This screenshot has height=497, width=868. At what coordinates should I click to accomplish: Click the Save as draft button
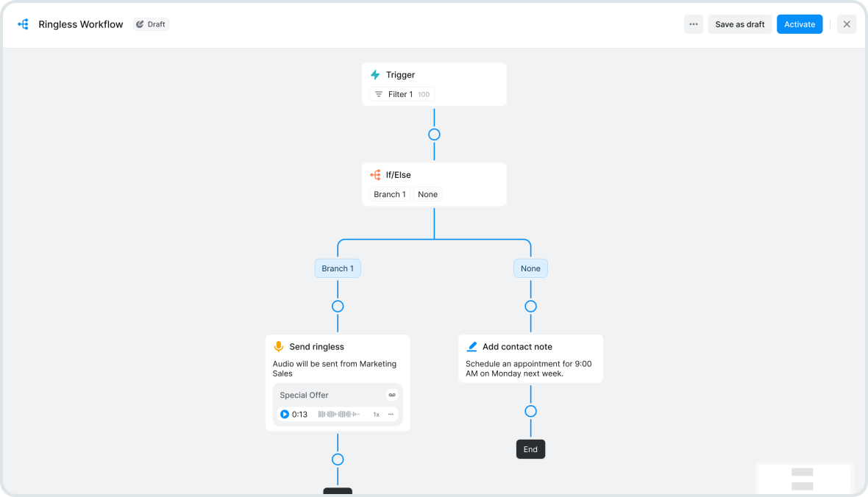[739, 24]
